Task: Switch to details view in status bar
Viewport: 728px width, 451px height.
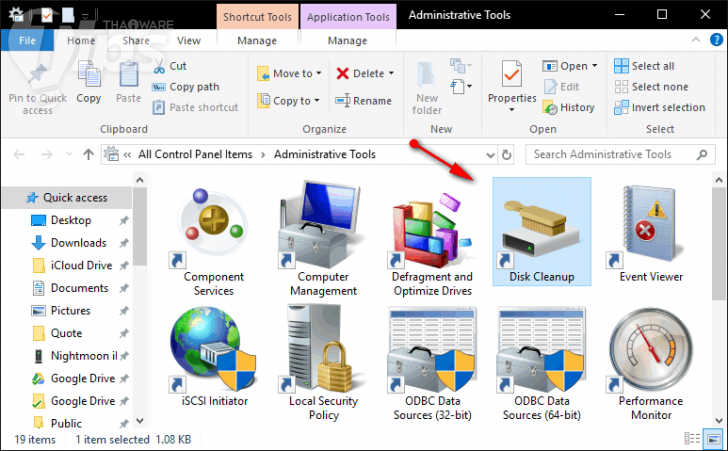Action: (692, 438)
